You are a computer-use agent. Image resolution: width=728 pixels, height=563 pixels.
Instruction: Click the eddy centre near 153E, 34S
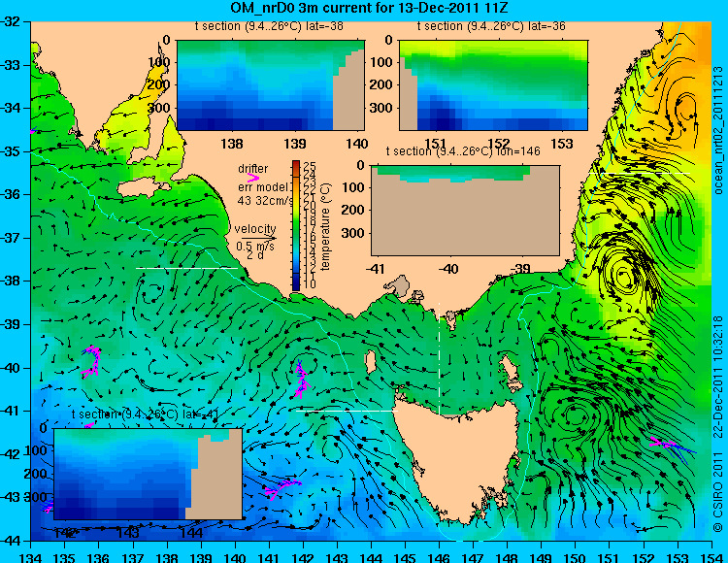pos(686,108)
